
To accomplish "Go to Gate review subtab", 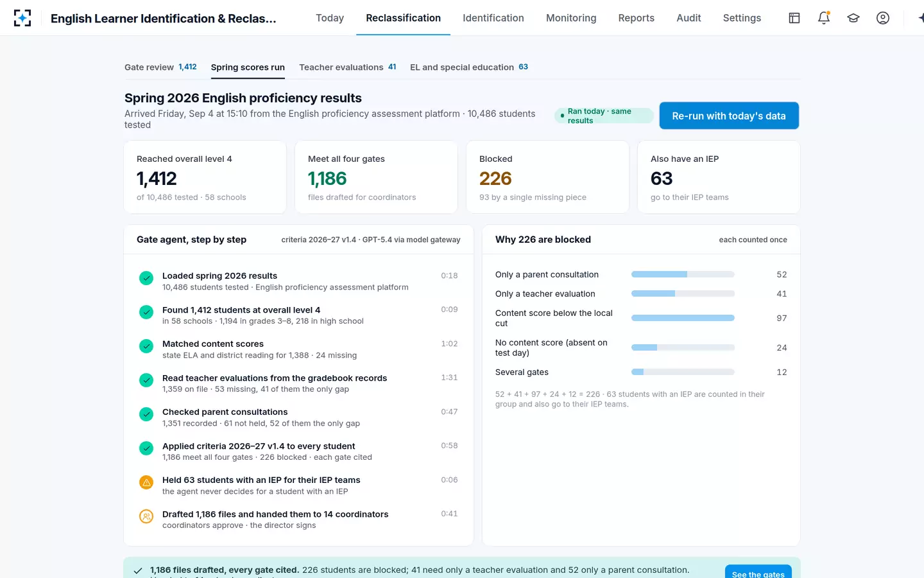I will 160,67.
